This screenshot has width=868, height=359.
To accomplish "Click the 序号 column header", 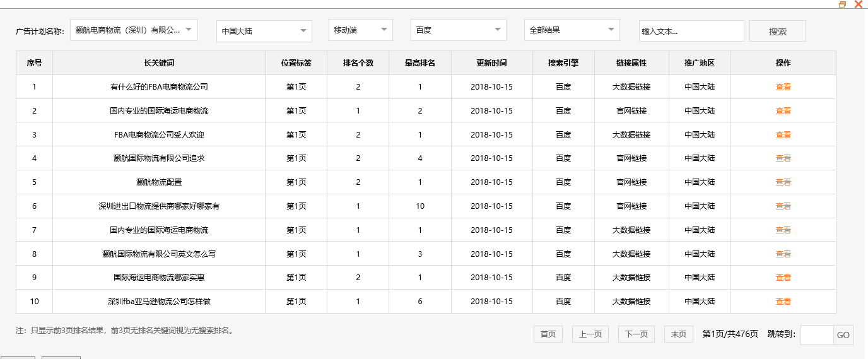I will coord(35,63).
